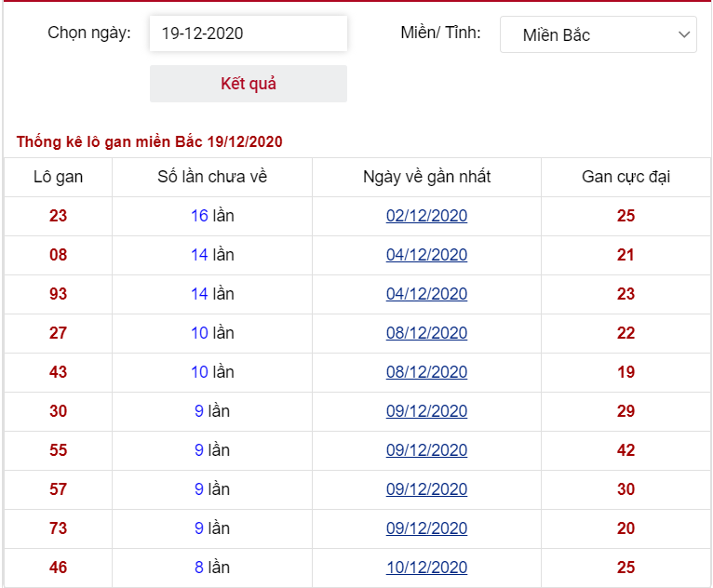Focus the date field showing 19-12-2020
Viewport: 713px width, 588px height.
[x=249, y=33]
